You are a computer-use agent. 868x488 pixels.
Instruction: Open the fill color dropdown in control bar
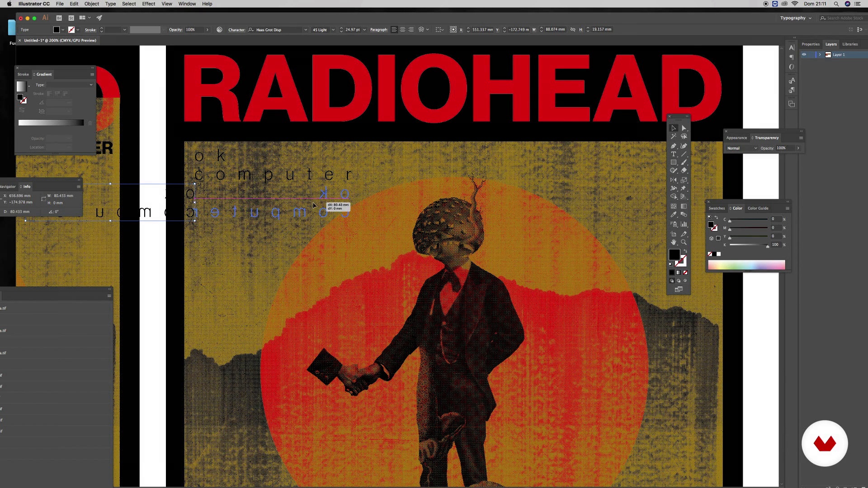pyautogui.click(x=63, y=30)
